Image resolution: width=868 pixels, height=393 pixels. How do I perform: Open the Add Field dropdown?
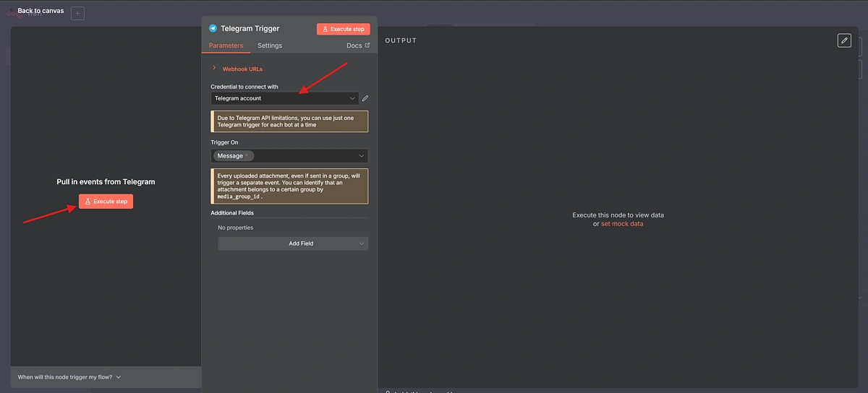(293, 243)
